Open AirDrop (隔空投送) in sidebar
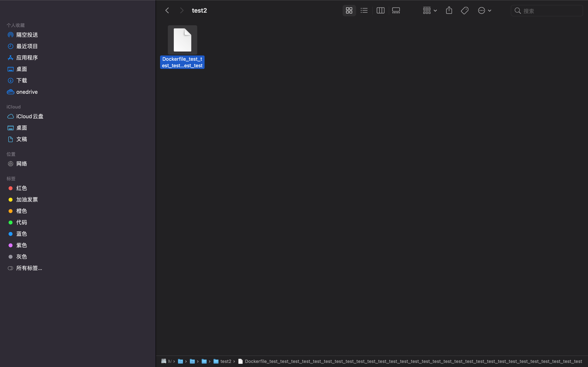The image size is (588, 367). [x=27, y=35]
